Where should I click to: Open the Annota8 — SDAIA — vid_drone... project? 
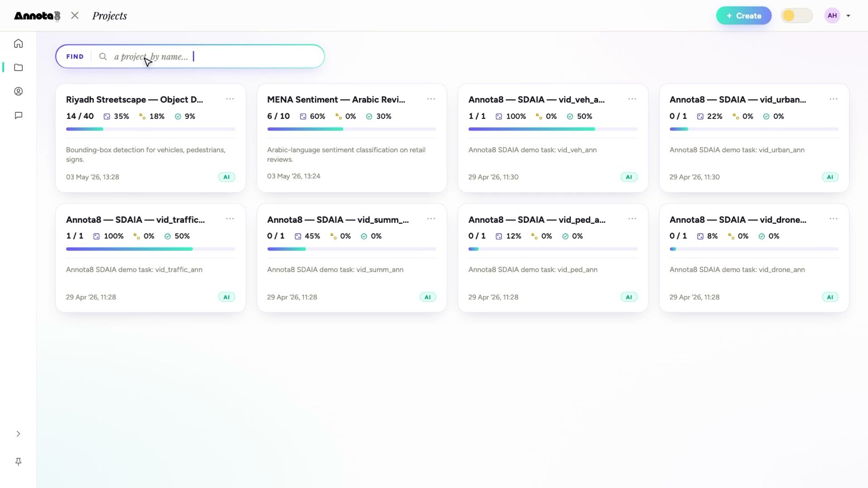(x=738, y=220)
